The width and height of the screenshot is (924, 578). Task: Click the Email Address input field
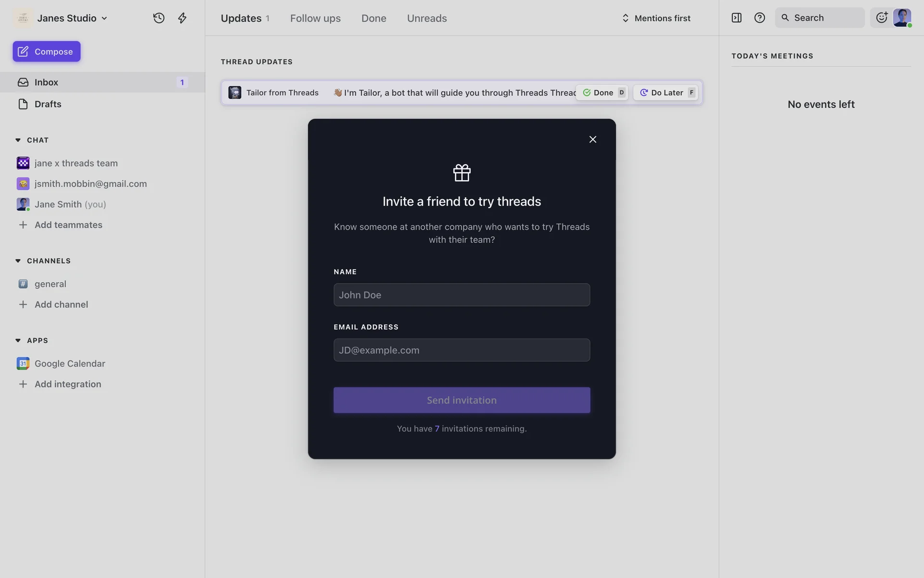(462, 350)
